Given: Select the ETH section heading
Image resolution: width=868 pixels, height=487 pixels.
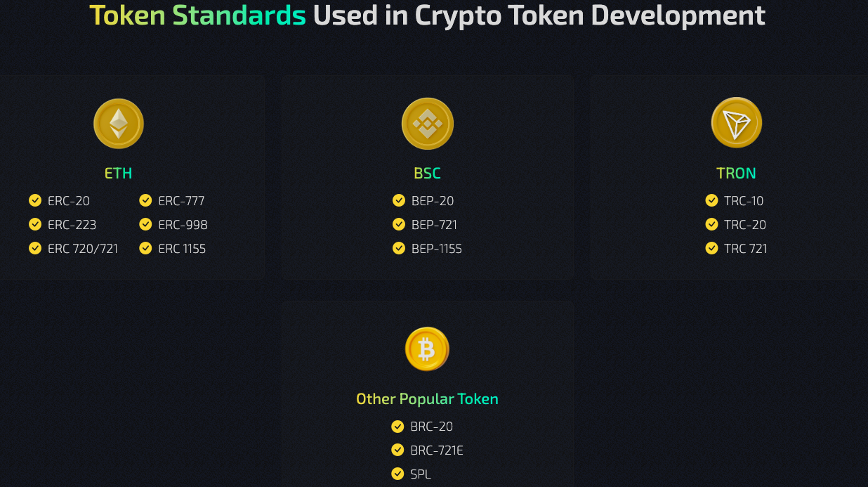Looking at the screenshot, I should click(118, 173).
